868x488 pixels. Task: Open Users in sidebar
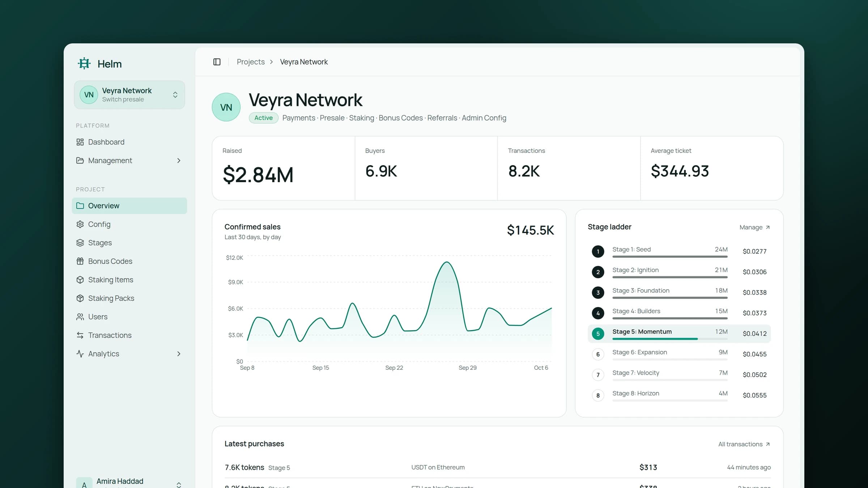click(129, 317)
